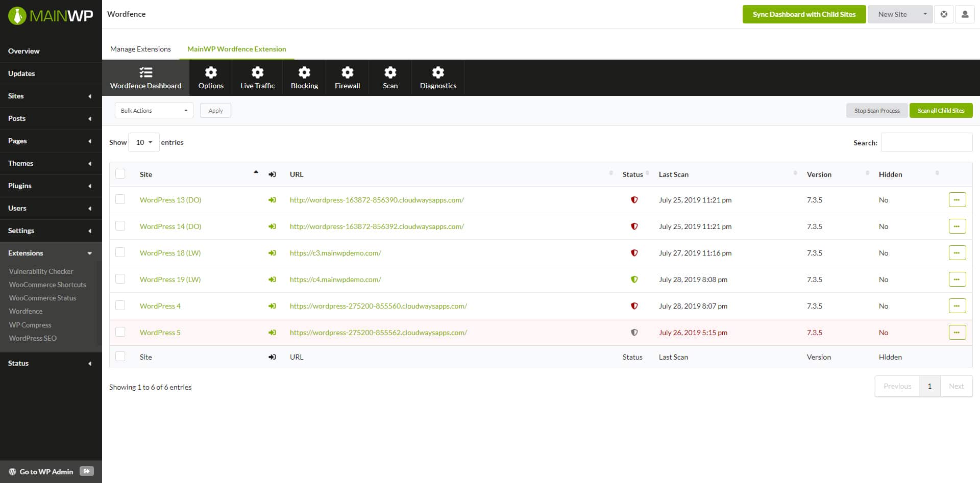Click the user account icon in header
The image size is (980, 483).
pos(965,14)
